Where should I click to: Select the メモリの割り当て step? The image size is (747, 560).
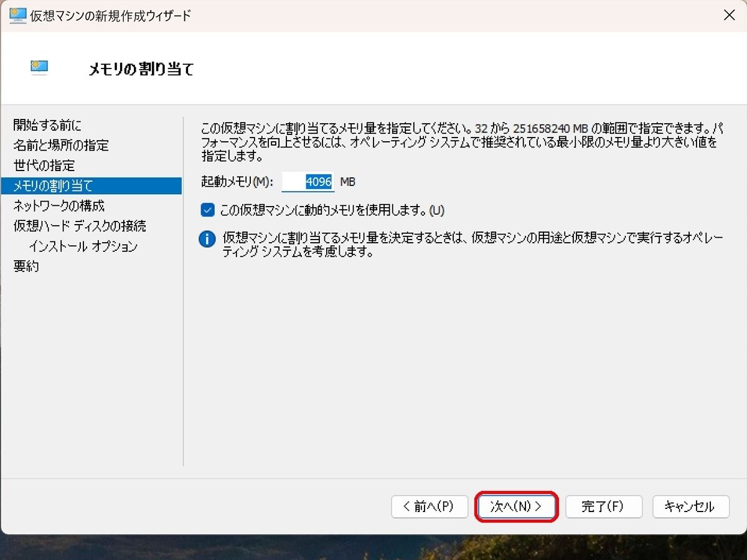point(92,185)
